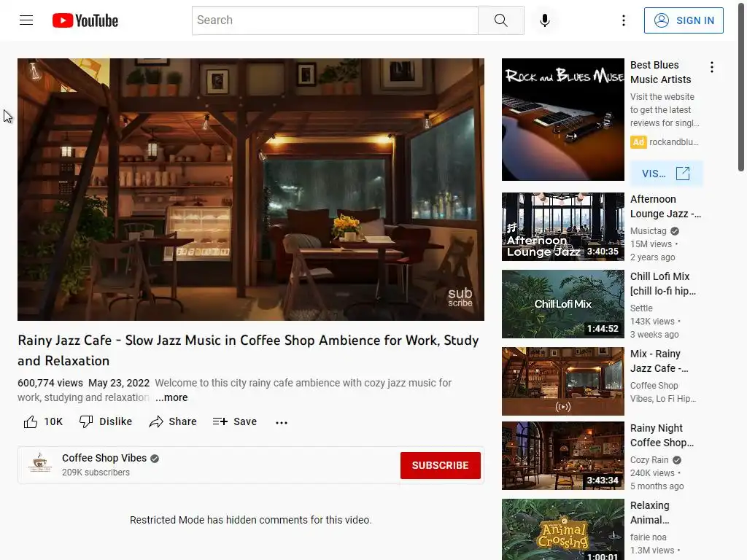
Task: Click the subscribe watermark in the video
Action: click(x=460, y=297)
